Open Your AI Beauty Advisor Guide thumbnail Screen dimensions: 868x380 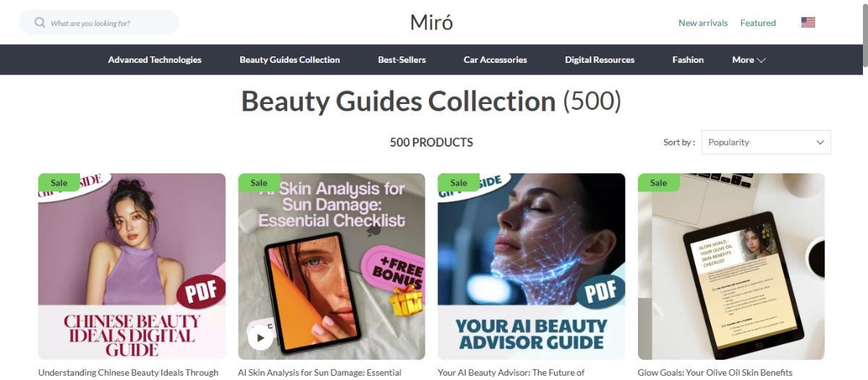[x=532, y=267]
